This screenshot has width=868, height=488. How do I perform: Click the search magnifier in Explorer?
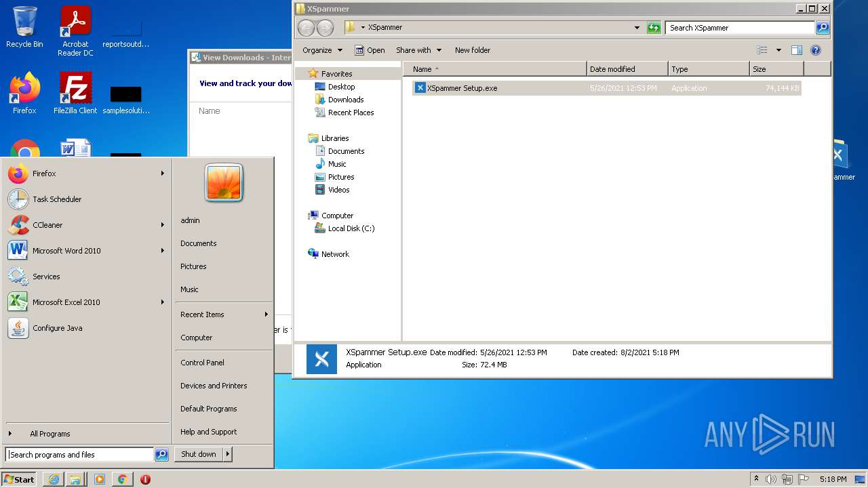click(x=823, y=28)
